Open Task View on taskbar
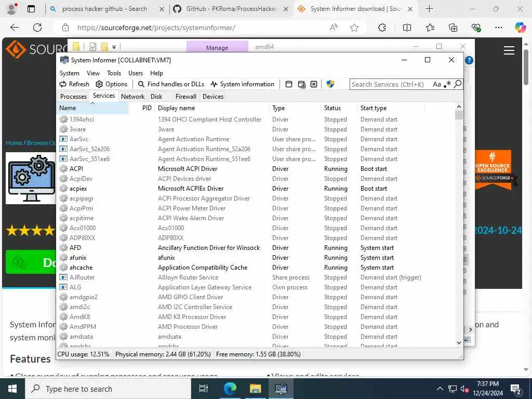532x399 pixels. pos(203,389)
